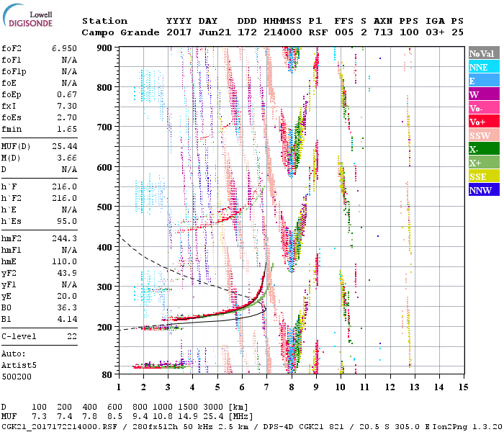The height and width of the screenshot is (432, 504).
Task: Click the B0 value 36.3
Action: (x=67, y=307)
